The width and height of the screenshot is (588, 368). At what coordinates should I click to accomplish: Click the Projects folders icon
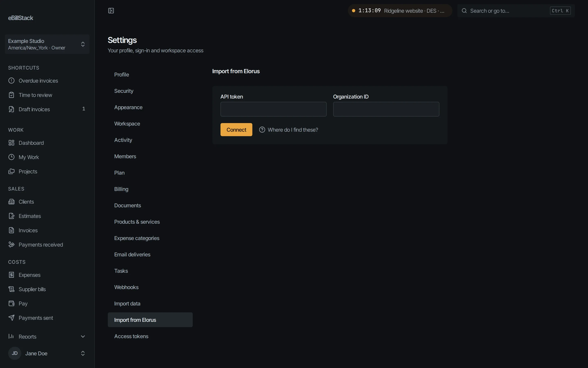[11, 171]
